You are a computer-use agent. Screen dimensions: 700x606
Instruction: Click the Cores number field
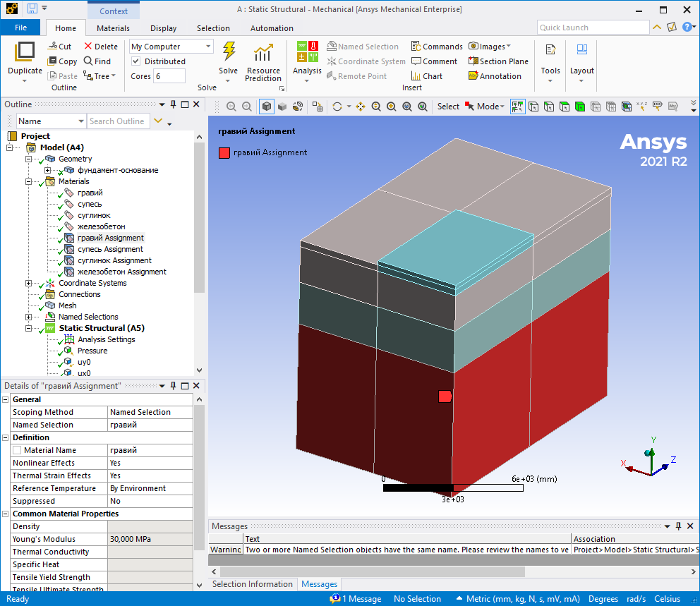coord(169,76)
